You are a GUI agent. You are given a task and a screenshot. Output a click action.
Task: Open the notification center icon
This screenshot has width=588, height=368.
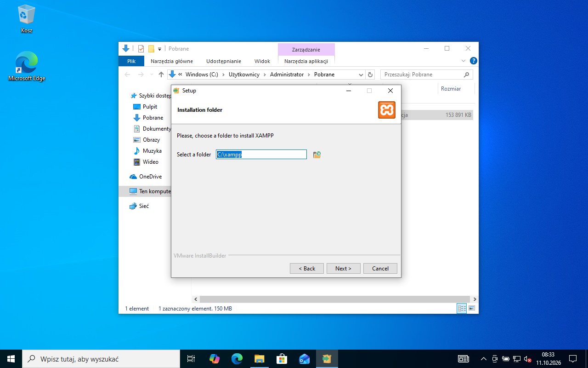coord(573,359)
